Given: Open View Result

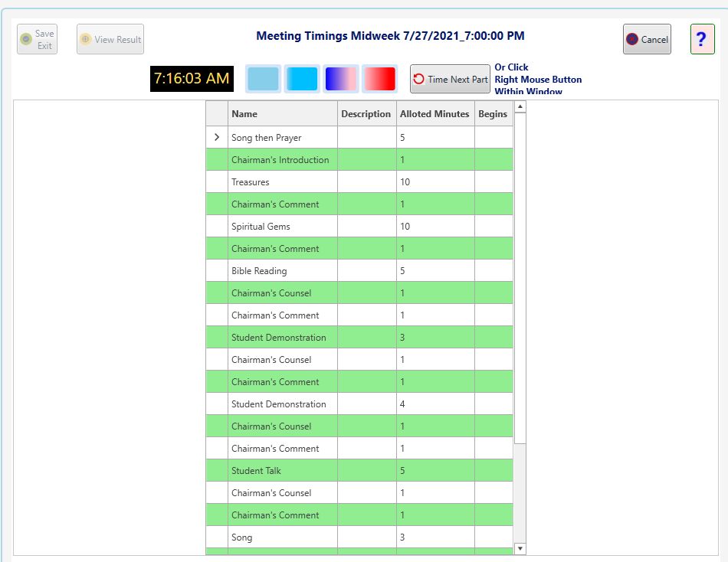Looking at the screenshot, I should coord(110,40).
